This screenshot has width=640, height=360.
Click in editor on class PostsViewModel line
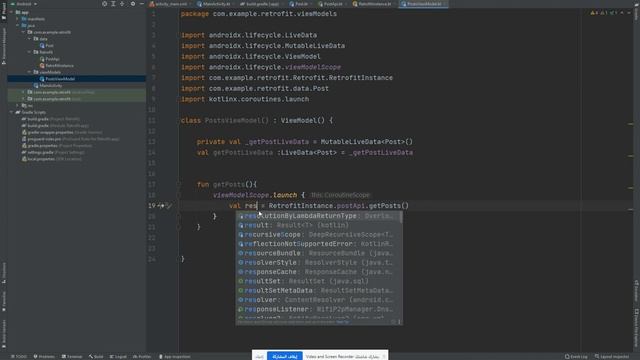point(257,120)
